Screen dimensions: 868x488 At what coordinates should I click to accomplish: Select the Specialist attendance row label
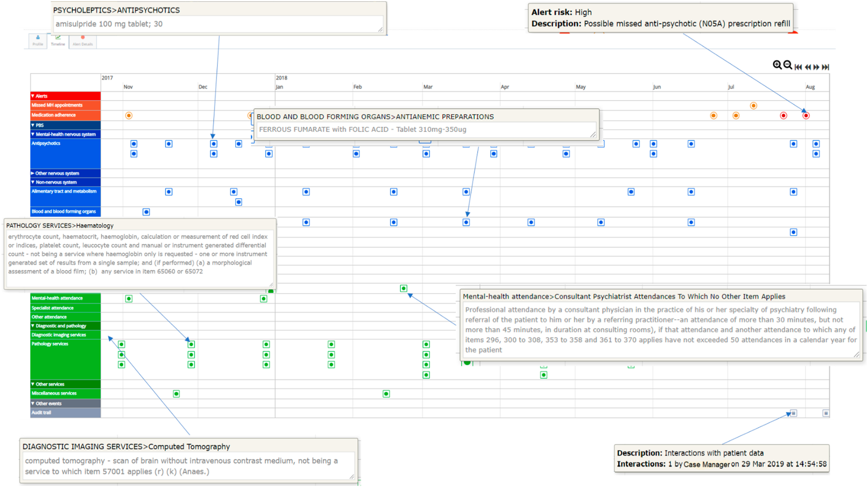click(x=65, y=308)
